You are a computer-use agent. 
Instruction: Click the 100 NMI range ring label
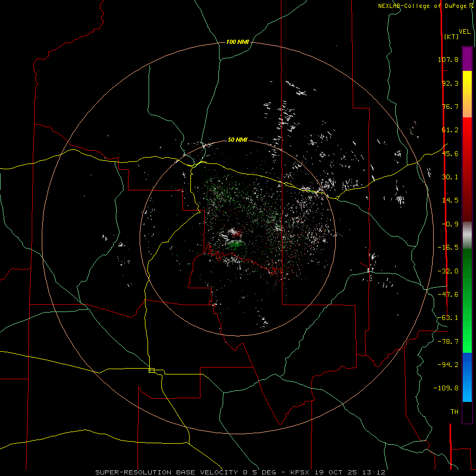pos(237,42)
